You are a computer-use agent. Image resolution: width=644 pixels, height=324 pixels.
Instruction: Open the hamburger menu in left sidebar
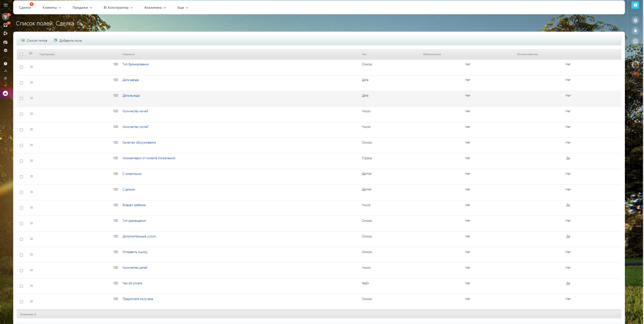6,5
